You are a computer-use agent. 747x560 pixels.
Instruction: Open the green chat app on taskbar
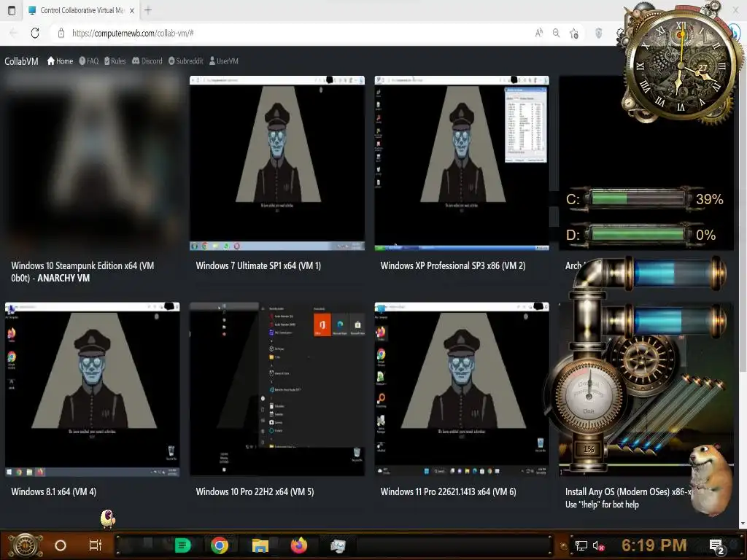click(x=182, y=545)
